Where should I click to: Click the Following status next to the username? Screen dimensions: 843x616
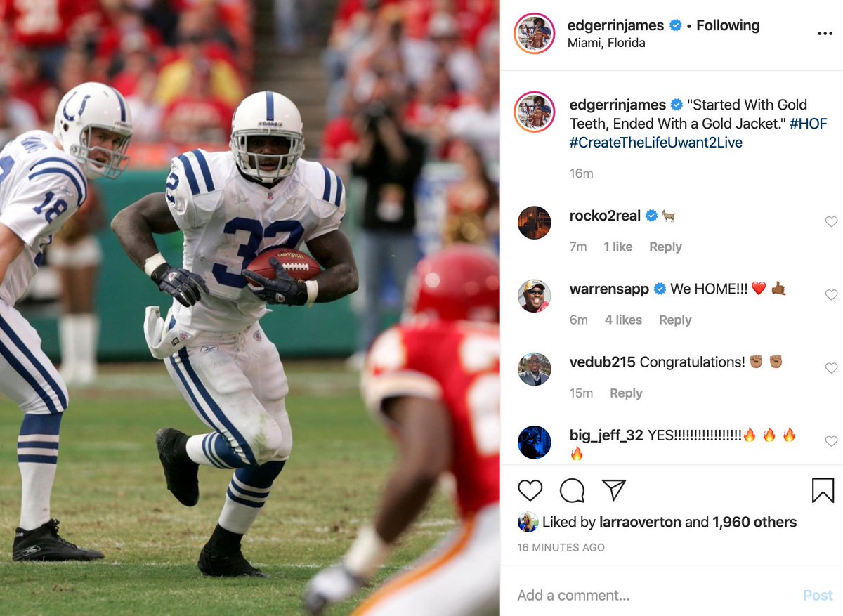point(728,25)
